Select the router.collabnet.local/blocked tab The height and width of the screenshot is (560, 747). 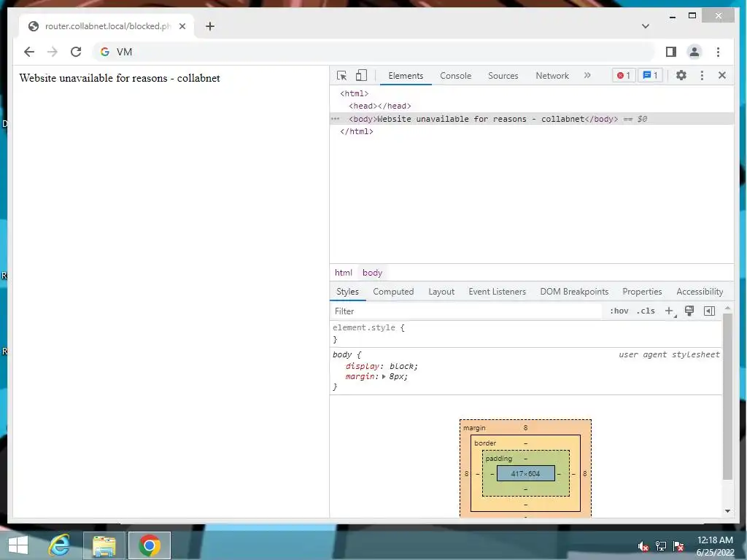pos(107,26)
